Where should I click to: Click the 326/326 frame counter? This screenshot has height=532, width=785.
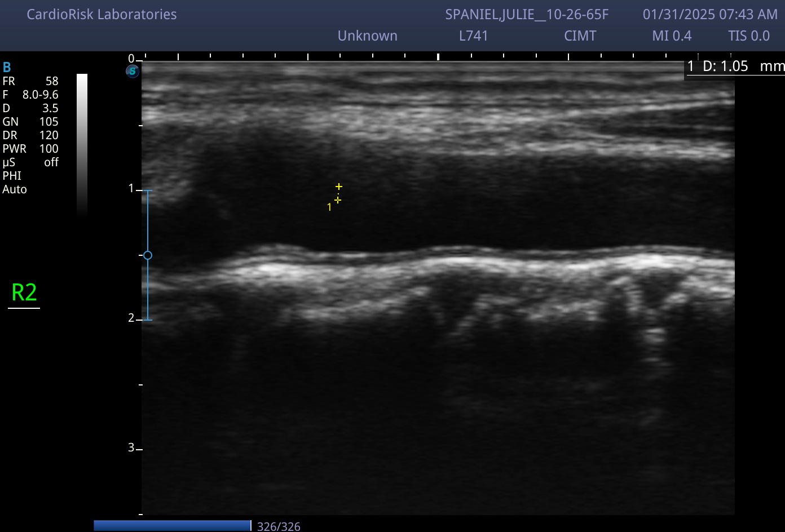pos(279,526)
